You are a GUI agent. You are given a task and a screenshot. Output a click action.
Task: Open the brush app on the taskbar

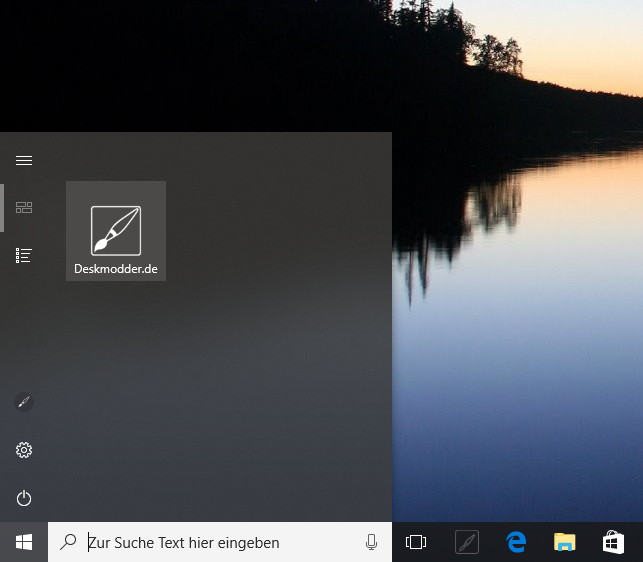(x=467, y=542)
